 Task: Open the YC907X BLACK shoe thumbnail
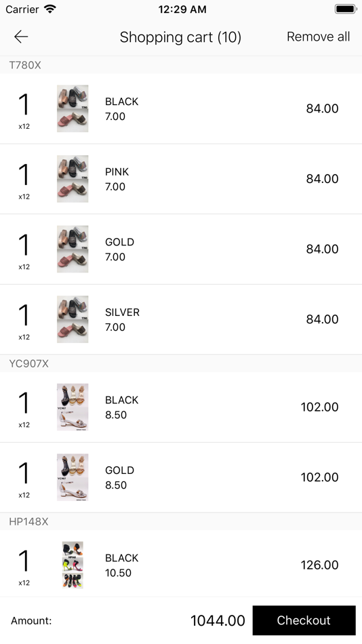[73, 407]
